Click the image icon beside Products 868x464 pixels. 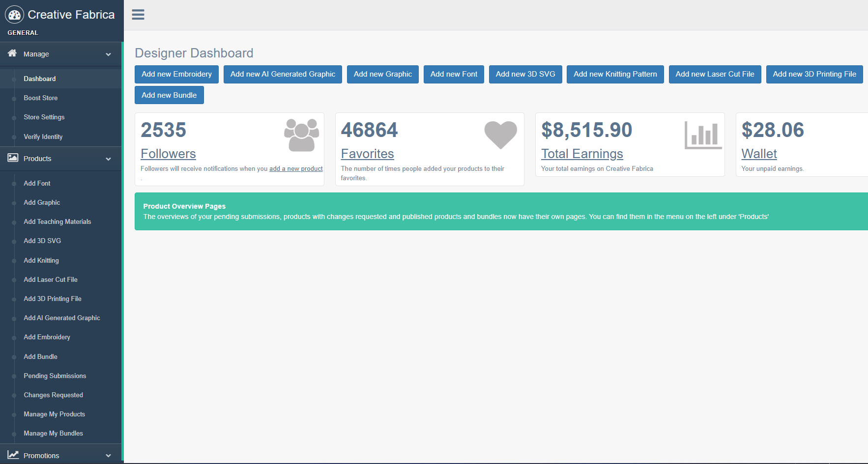pyautogui.click(x=13, y=158)
